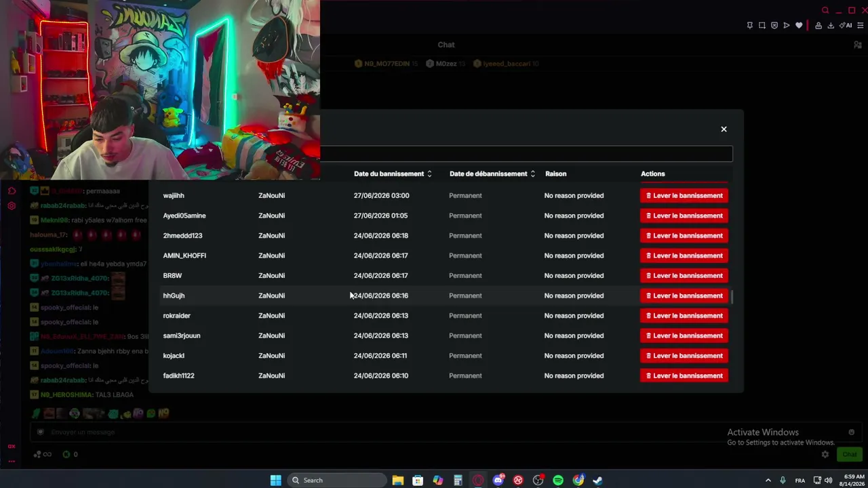Open Google Chrome from taskbar
This screenshot has width=868, height=488.
pyautogui.click(x=578, y=480)
